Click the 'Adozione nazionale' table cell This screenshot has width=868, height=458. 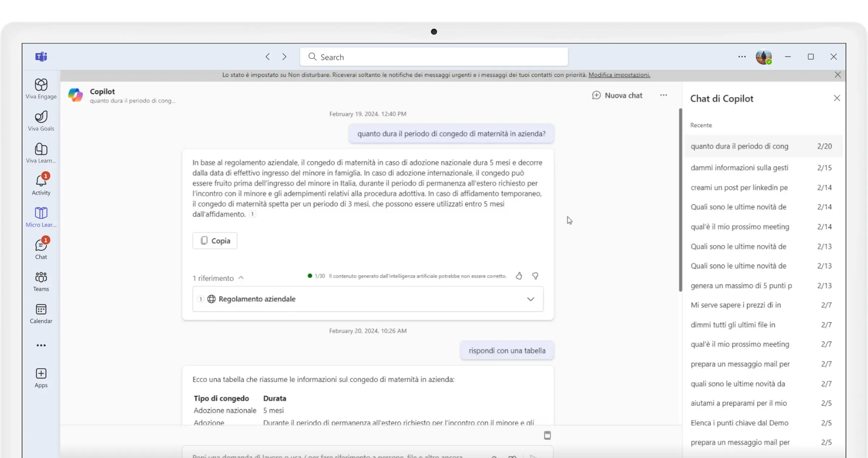225,411
